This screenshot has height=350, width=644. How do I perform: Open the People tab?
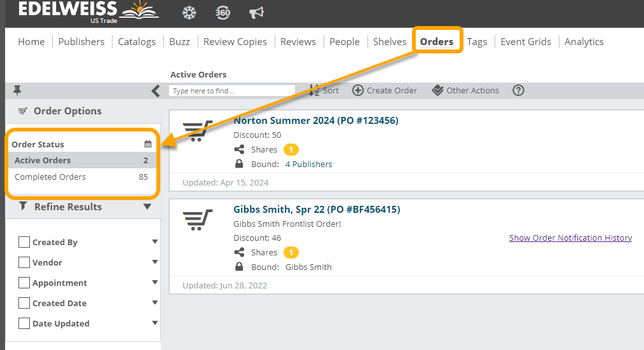click(x=344, y=41)
